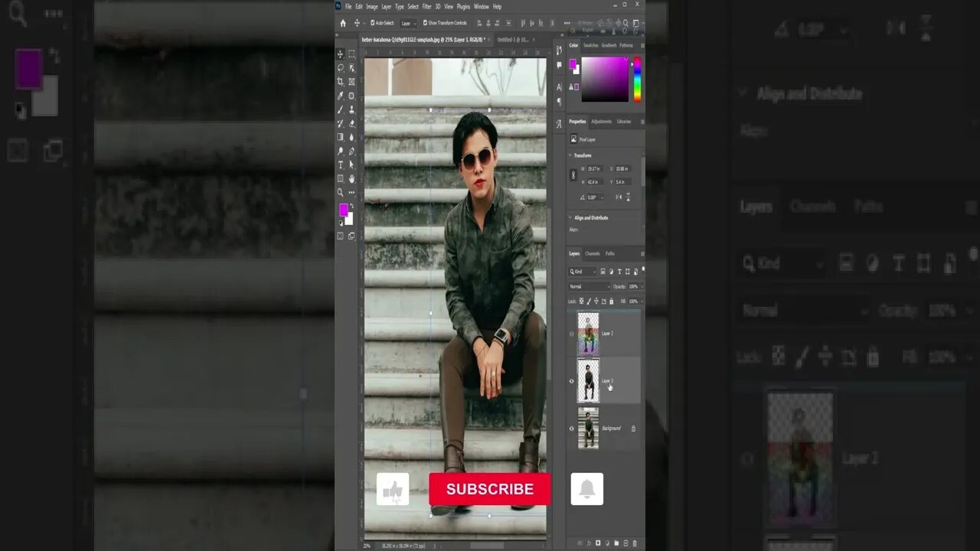The width and height of the screenshot is (980, 551).
Task: Create a new group folder icon
Action: 616,543
